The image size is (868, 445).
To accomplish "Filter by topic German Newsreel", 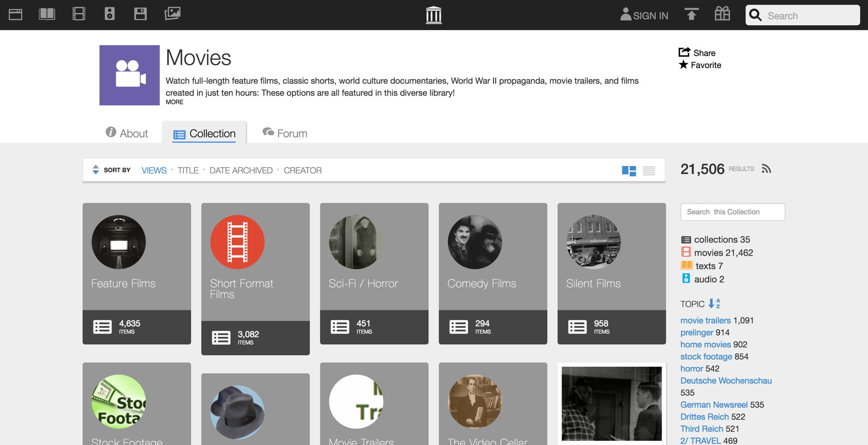I will pyautogui.click(x=714, y=405).
